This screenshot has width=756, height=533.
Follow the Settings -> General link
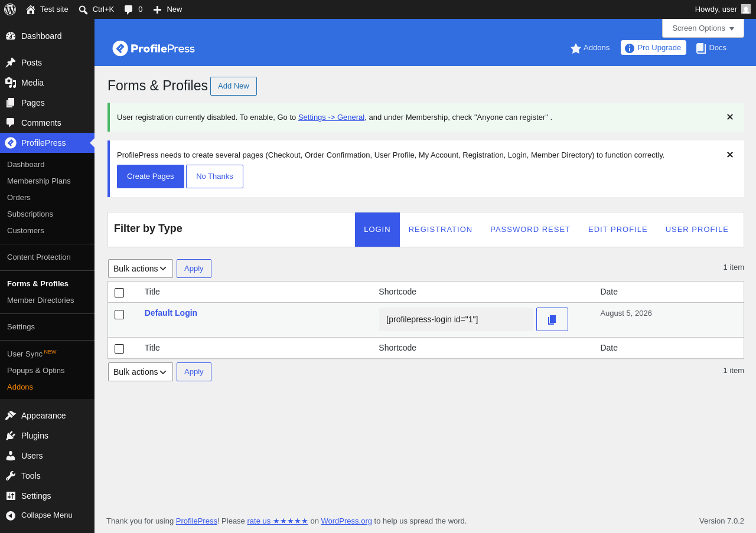click(x=331, y=117)
